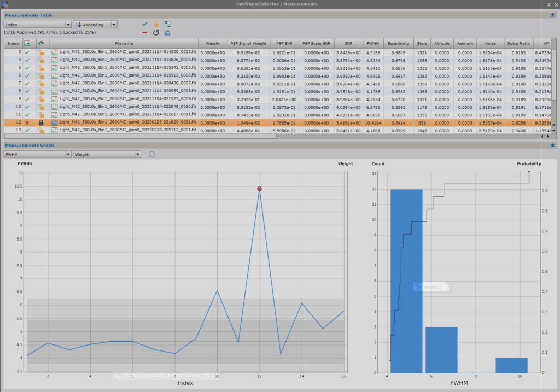Click the save CSV file icon
Viewport: 560px width, 392px height.
[167, 33]
